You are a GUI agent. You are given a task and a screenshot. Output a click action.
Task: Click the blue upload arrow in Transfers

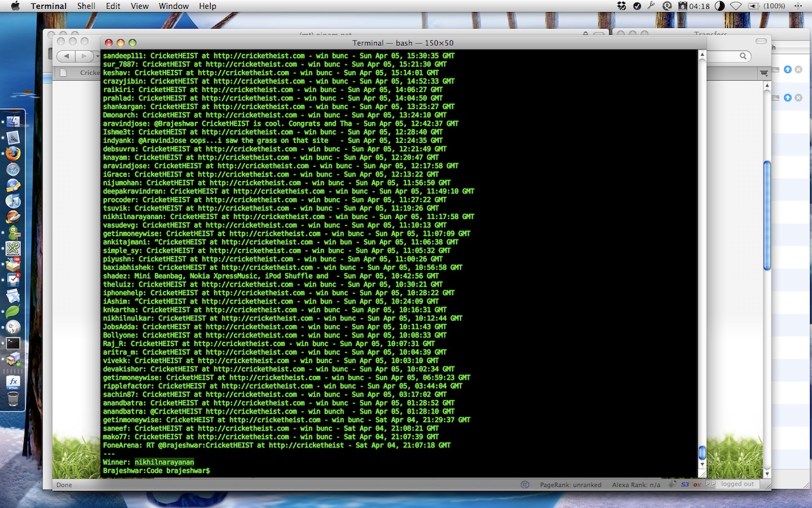pos(787,69)
